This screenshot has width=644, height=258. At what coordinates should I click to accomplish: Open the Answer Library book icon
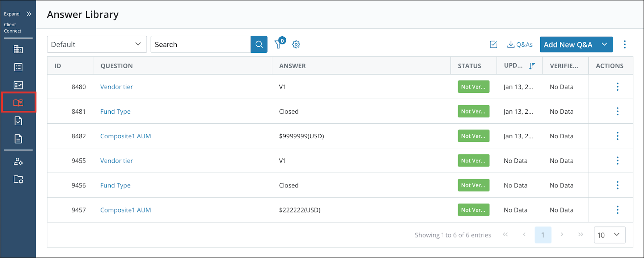point(18,103)
